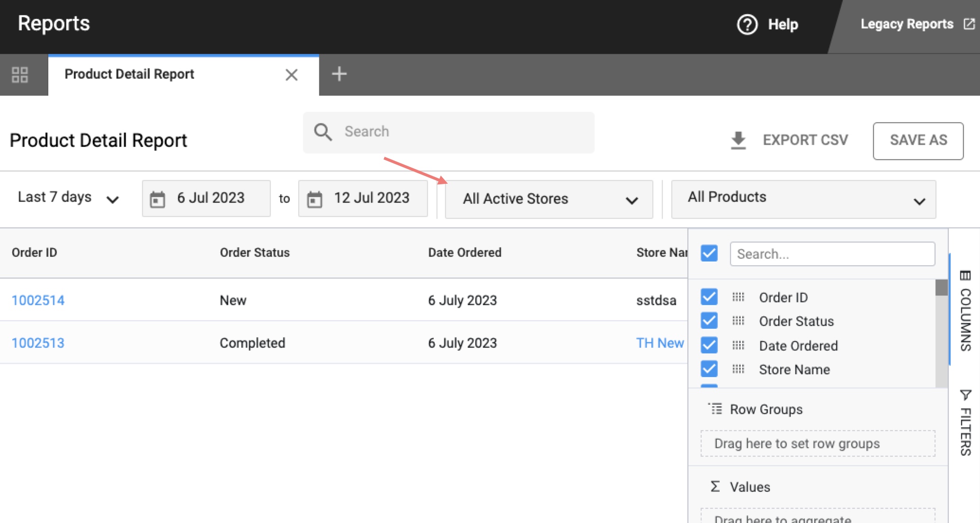Viewport: 980px width, 523px height.
Task: Grab the Order Status drag handle
Action: 738,321
